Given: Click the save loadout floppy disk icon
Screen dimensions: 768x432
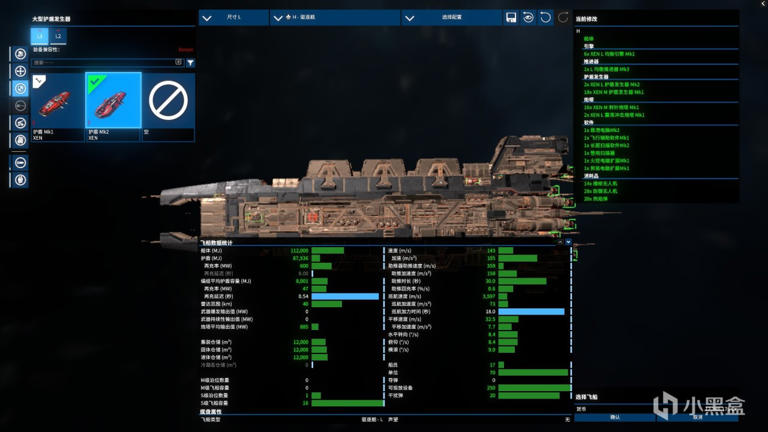Looking at the screenshot, I should coord(511,18).
